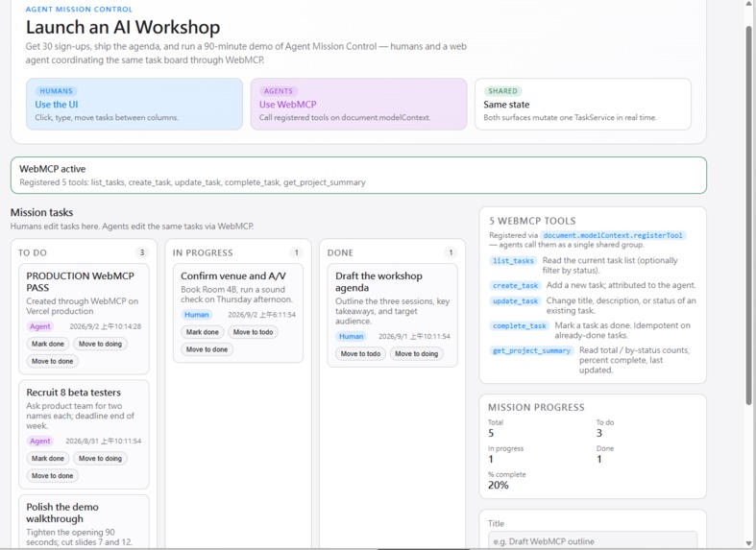Click the complete_task tool tag
Viewport: 756px width, 550px height.
pos(520,326)
